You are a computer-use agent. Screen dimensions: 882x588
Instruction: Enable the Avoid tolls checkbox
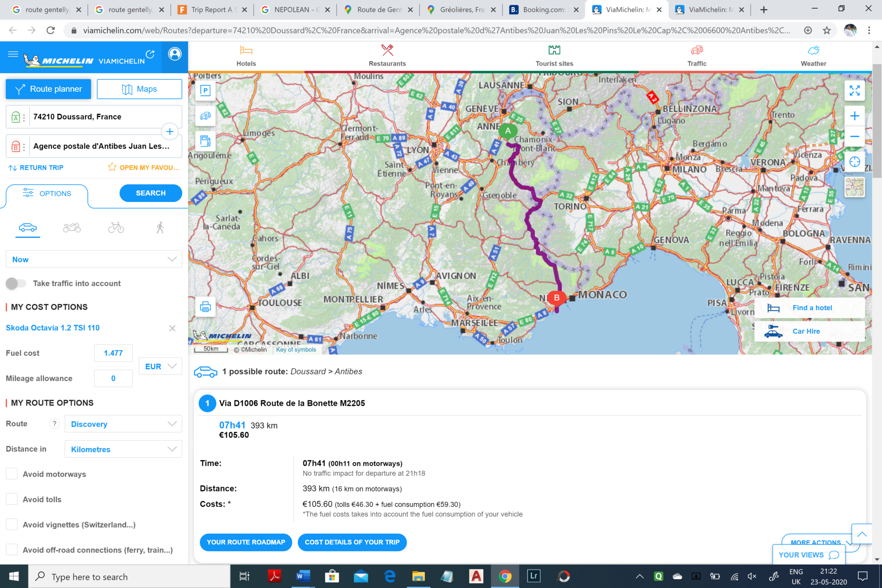point(12,499)
